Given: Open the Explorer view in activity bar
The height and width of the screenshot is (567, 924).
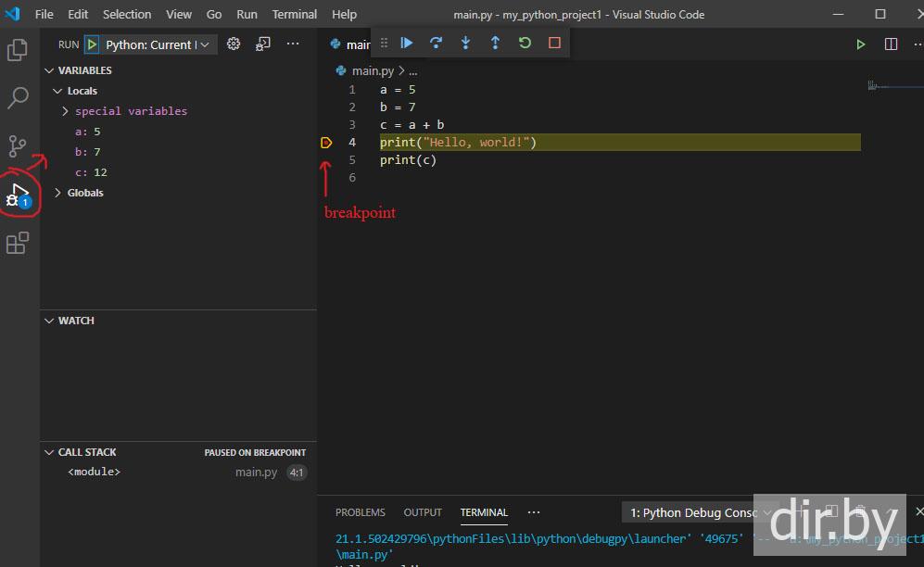Looking at the screenshot, I should tap(18, 50).
